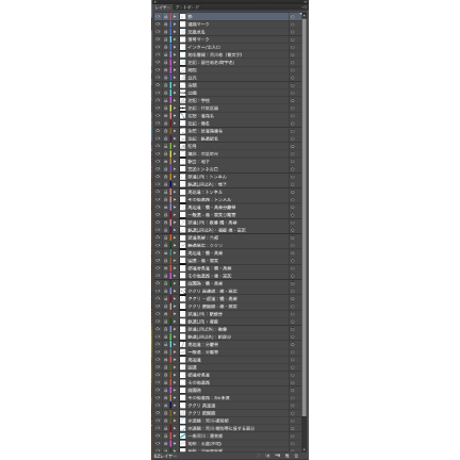Viewport: 460px width, 460px height.
Task: Hide the 信号マーク layer
Action: point(158,39)
